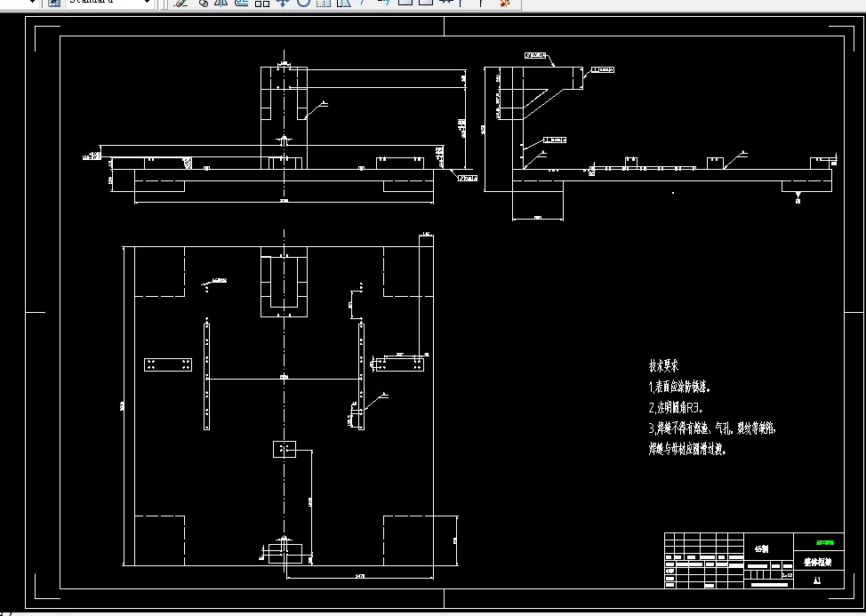Select the Array tool (four squares)
866x616 pixels.
click(x=261, y=3)
